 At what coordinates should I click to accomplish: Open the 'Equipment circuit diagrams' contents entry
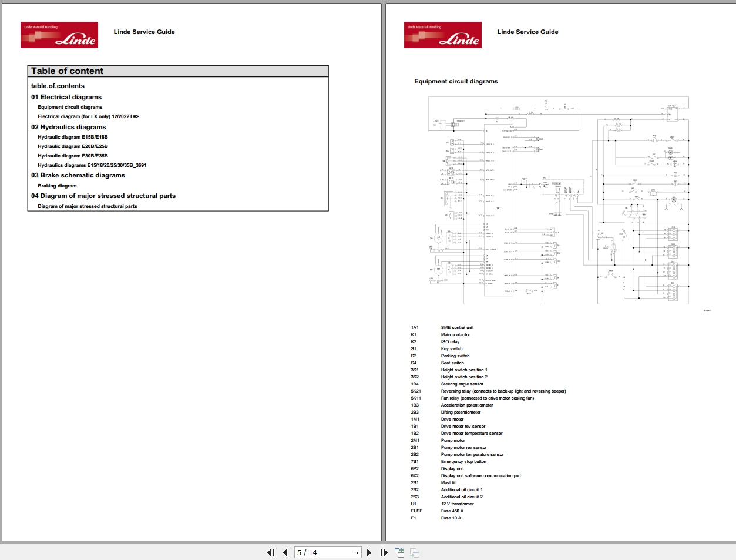click(x=70, y=107)
